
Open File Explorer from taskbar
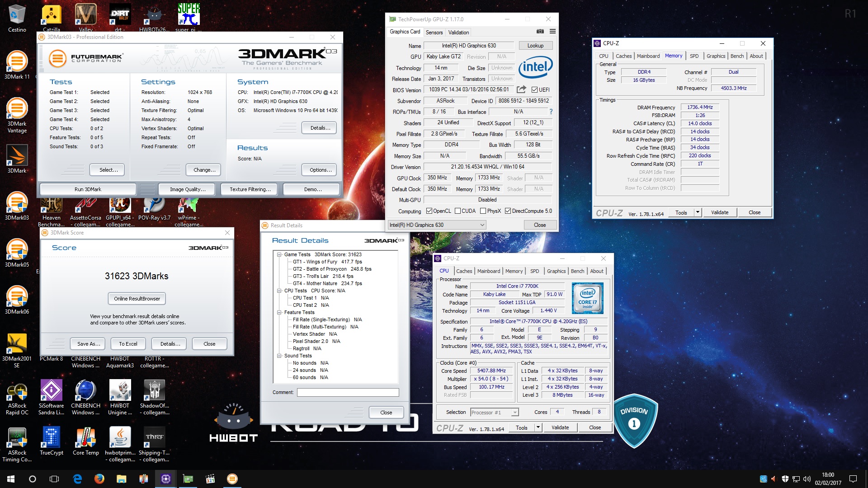[121, 479]
